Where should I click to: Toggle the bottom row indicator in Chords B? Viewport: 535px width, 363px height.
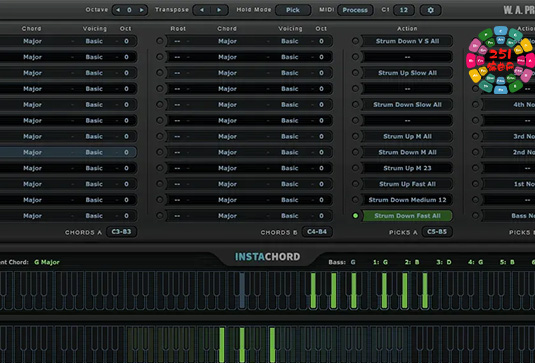click(x=160, y=216)
